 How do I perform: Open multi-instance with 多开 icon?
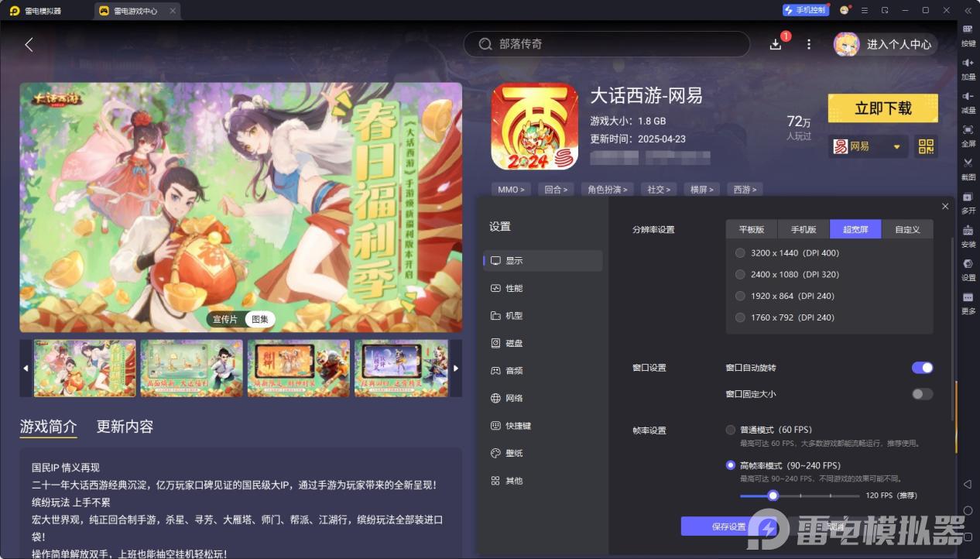[x=968, y=202]
